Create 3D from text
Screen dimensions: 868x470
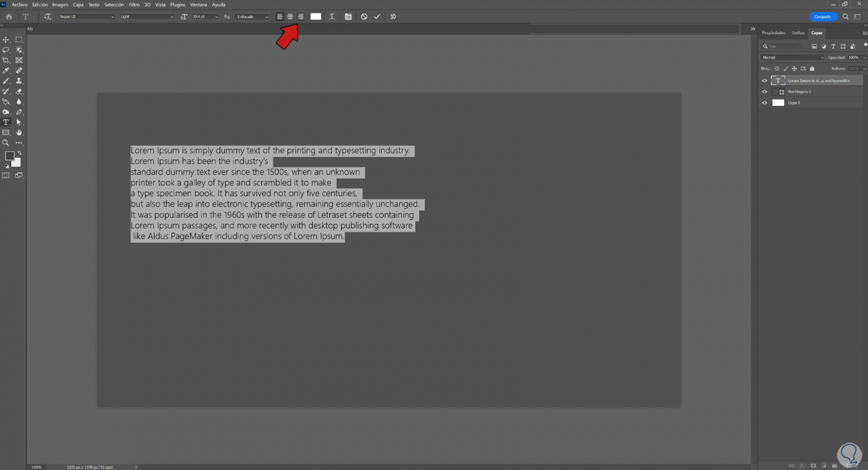tap(393, 17)
